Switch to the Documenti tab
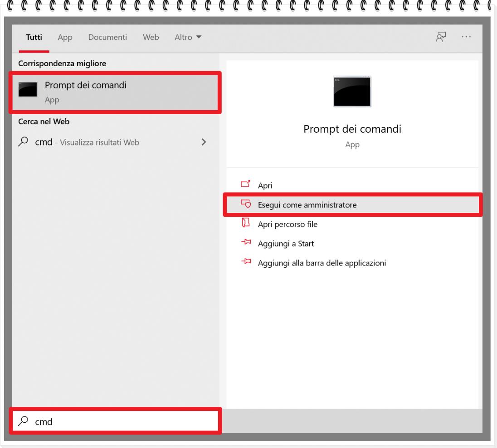Image resolution: width=497 pixels, height=448 pixels. tap(107, 37)
